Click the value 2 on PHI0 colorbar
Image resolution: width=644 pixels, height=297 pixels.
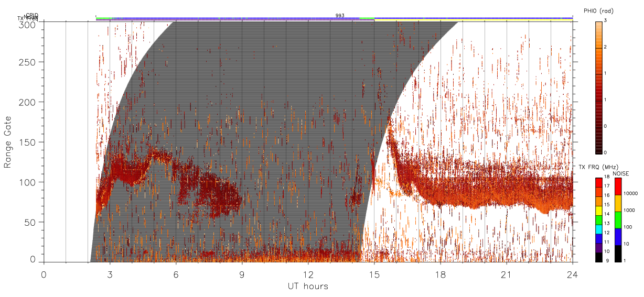click(x=605, y=48)
